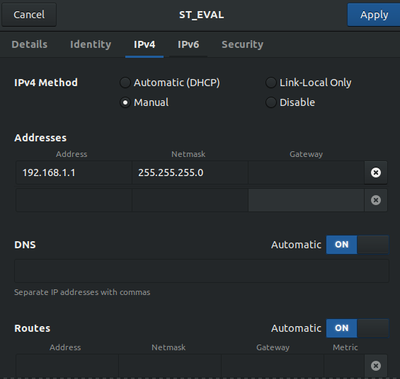The height and width of the screenshot is (379, 400).
Task: Delete the 192.168.1.1 address row
Action: coord(376,173)
